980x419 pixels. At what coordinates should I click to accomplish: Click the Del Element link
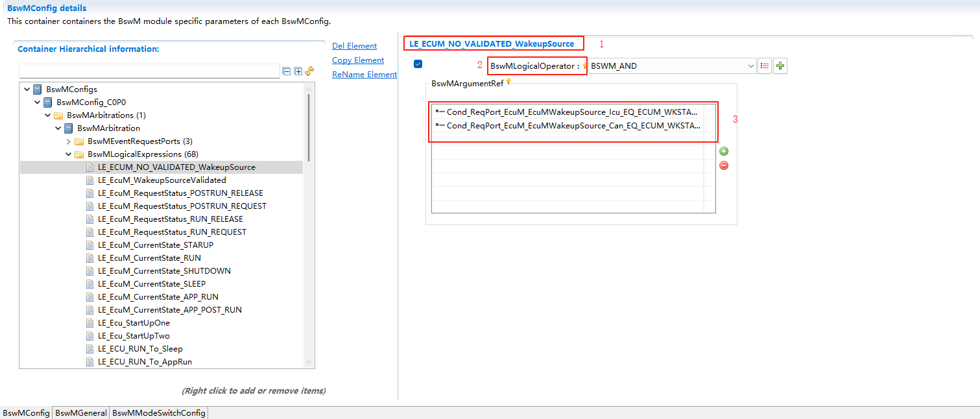coord(354,45)
